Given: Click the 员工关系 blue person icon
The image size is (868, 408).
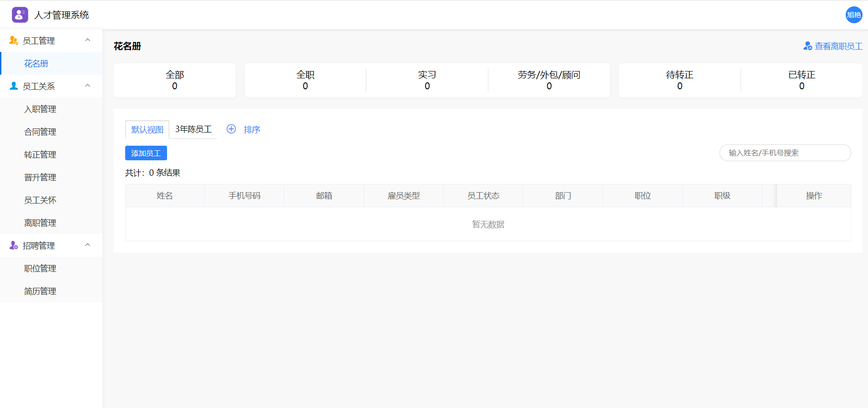Looking at the screenshot, I should tap(14, 86).
